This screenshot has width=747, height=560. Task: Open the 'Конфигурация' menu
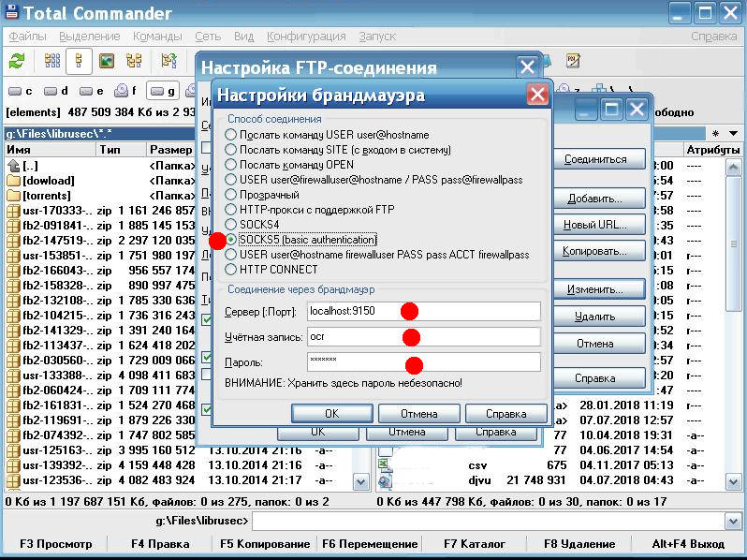coord(306,37)
